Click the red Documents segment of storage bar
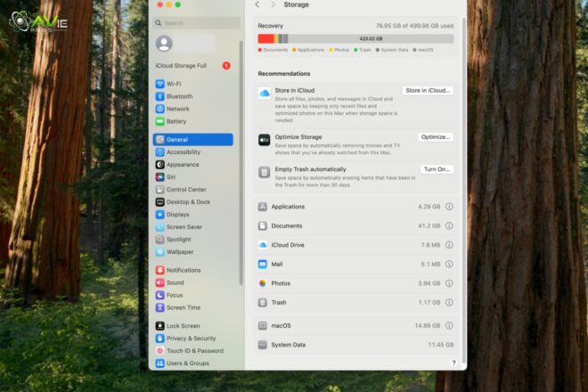Image resolution: width=588 pixels, height=392 pixels. pyautogui.click(x=265, y=38)
